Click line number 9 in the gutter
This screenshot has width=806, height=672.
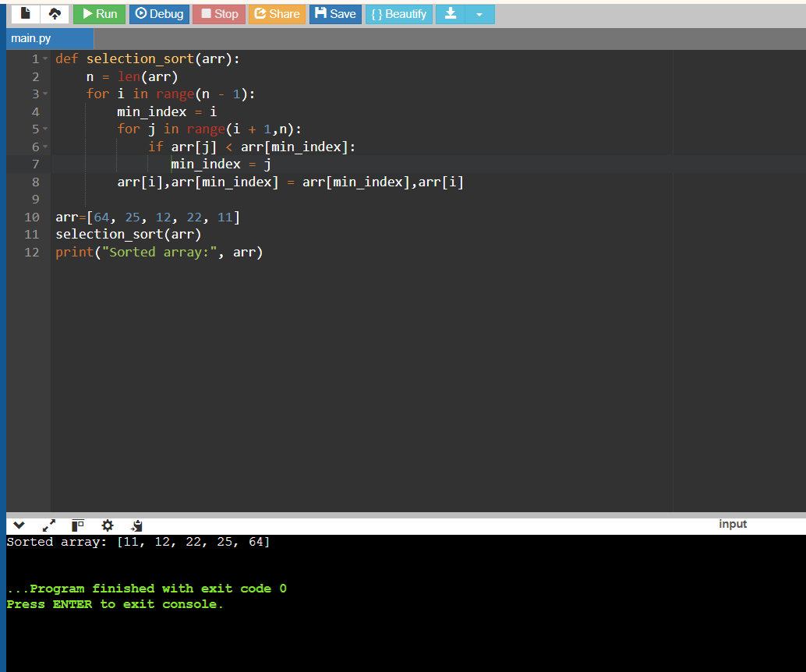36,199
